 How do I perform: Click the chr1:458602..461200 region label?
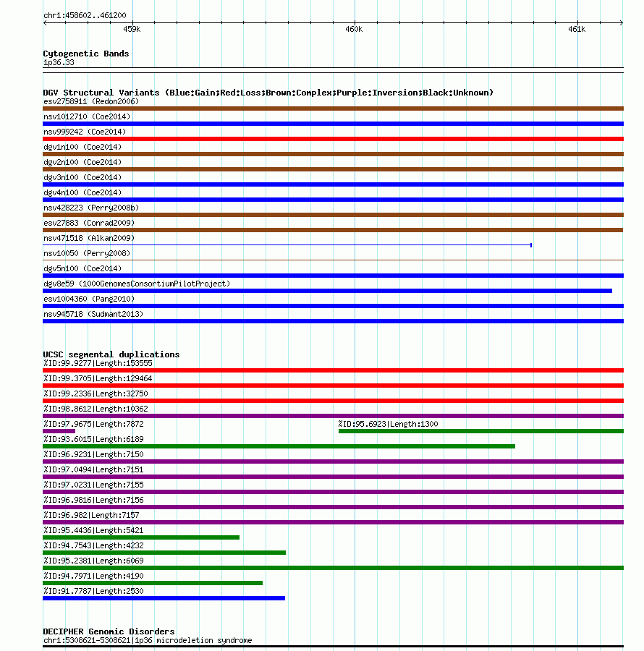(85, 15)
